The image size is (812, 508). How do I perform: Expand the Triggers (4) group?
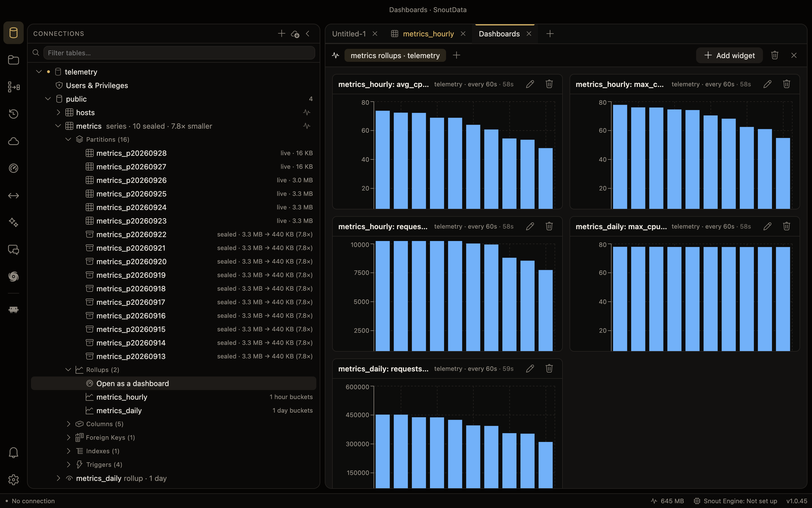point(68,464)
